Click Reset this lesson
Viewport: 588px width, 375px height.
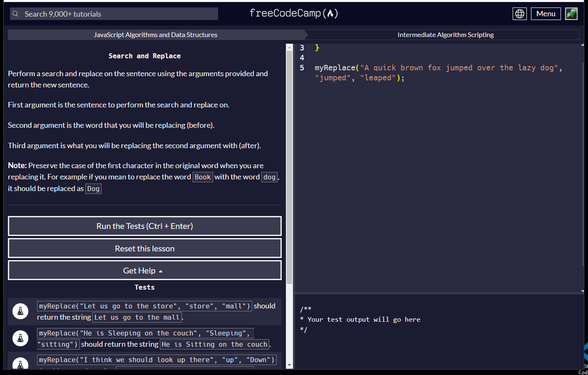point(145,249)
